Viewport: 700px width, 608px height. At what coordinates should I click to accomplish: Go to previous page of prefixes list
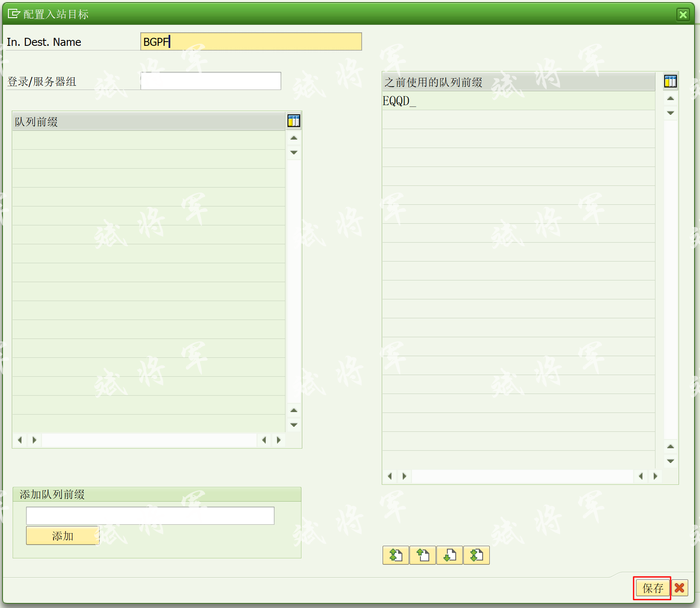point(423,555)
